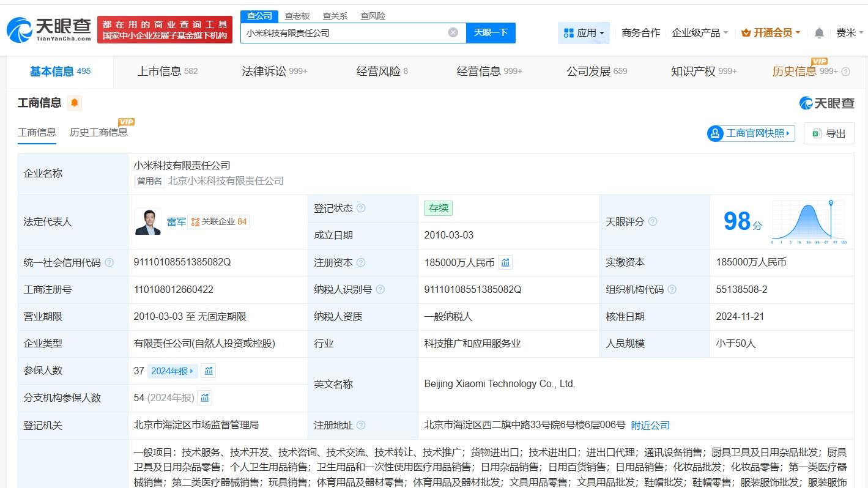Click the 工商官网快照 button
Screen dimensions: 868x488
(x=751, y=133)
